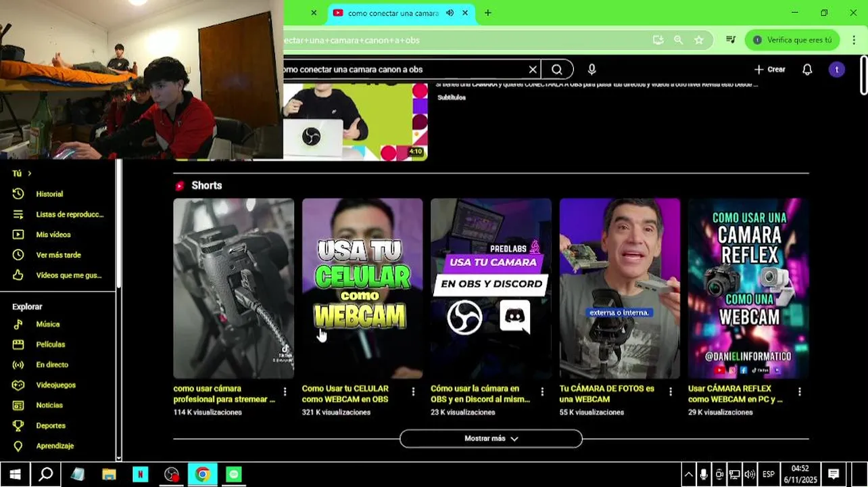Open Chrome from the taskbar
Viewport: 868px width, 487px height.
point(202,474)
